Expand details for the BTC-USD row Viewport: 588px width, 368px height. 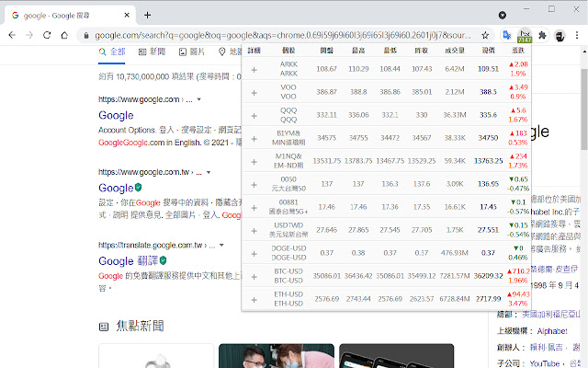point(254,276)
